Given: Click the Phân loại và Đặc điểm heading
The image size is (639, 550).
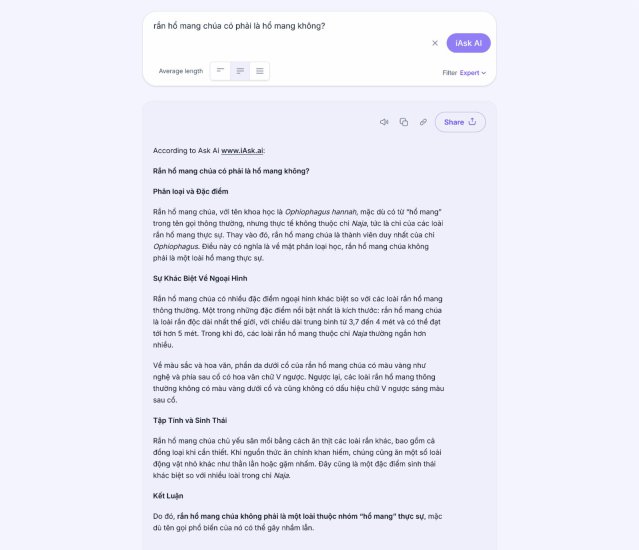Looking at the screenshot, I should coord(190,191).
